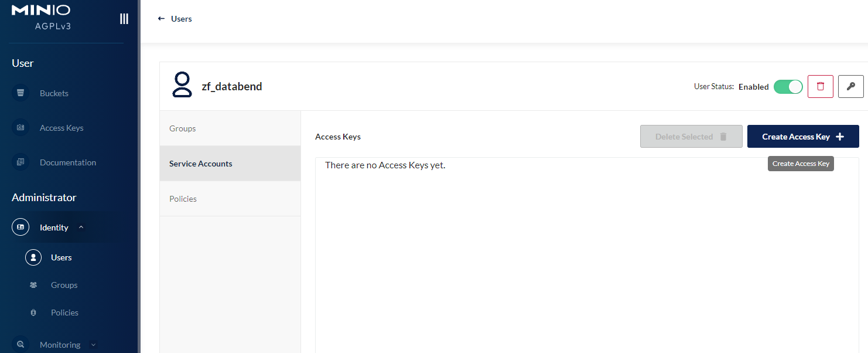Click the Documentation sidebar icon
Screen dimensions: 868x353
click(20, 162)
